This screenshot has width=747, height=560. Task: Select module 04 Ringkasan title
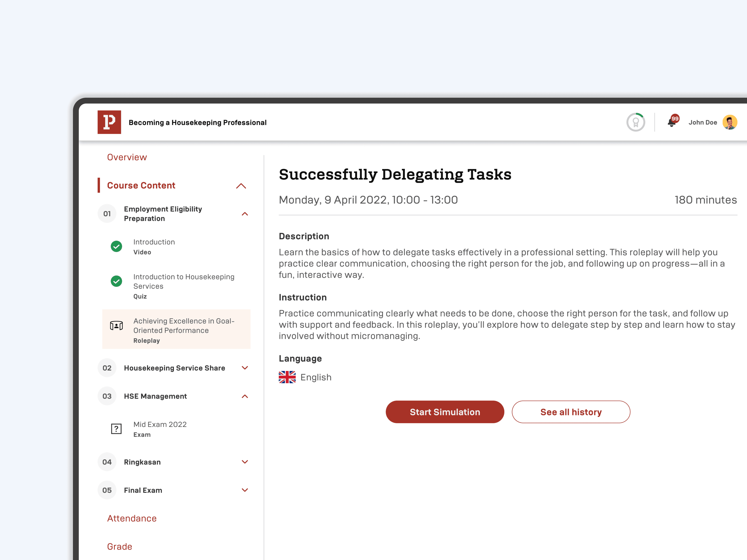142,462
